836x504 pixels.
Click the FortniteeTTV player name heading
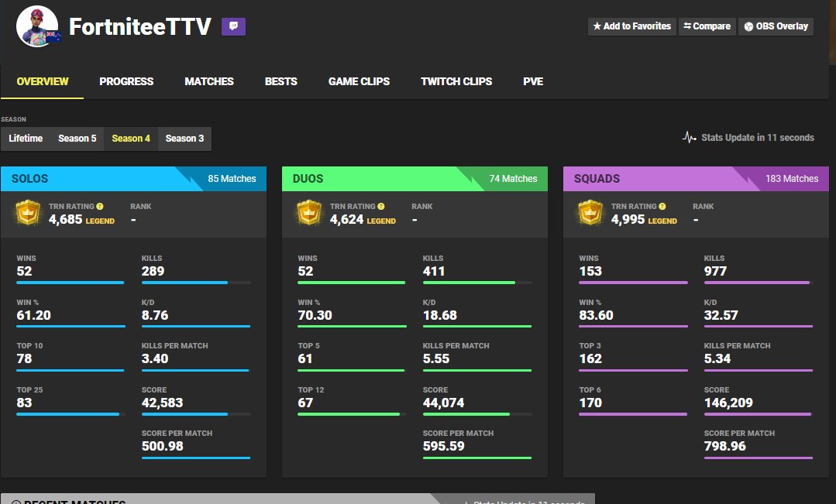pos(140,26)
